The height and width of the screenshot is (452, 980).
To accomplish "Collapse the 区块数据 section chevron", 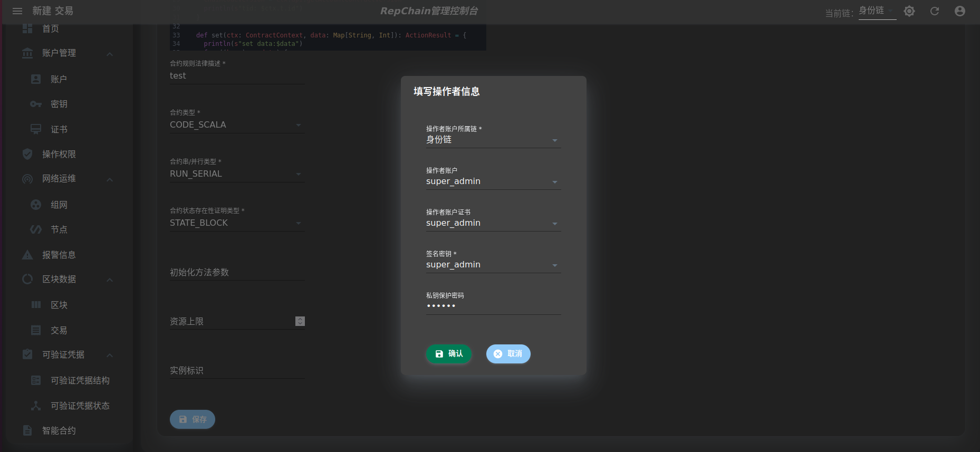I will (x=110, y=280).
